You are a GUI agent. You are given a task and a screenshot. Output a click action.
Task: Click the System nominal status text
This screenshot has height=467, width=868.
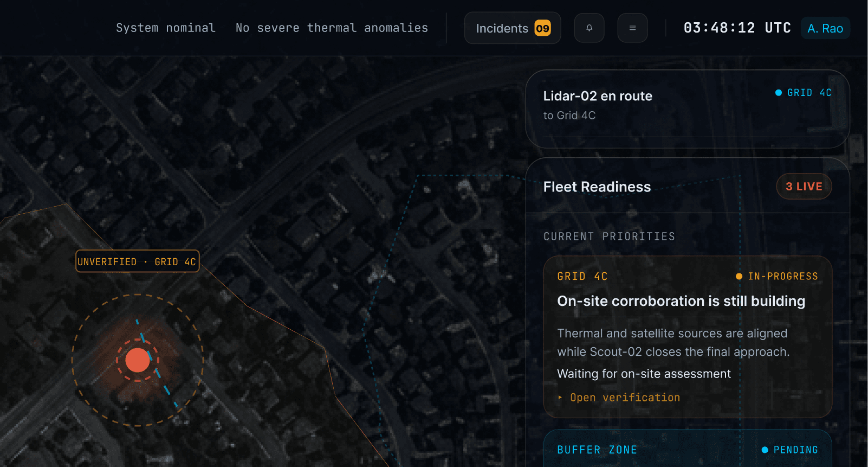[x=166, y=28]
